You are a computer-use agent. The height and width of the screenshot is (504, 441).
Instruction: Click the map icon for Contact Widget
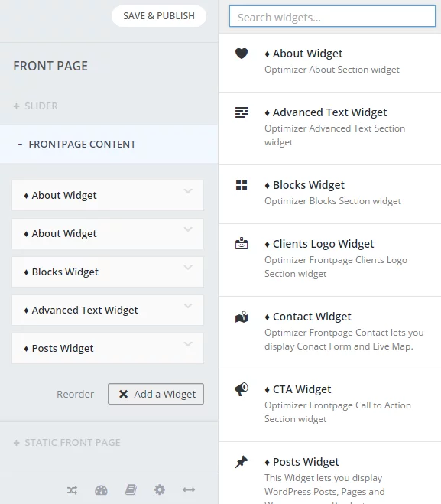[242, 317]
